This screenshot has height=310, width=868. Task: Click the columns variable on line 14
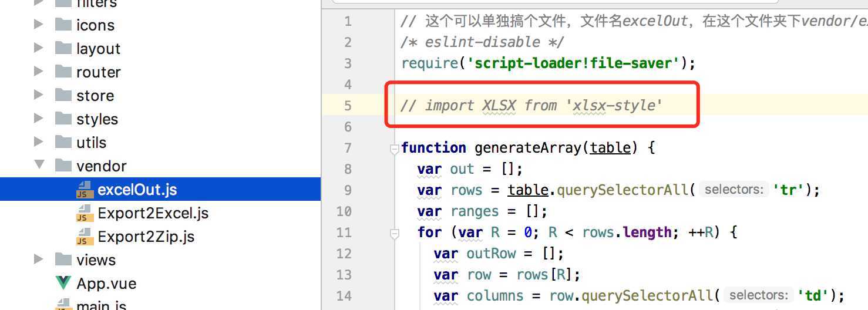tap(496, 296)
